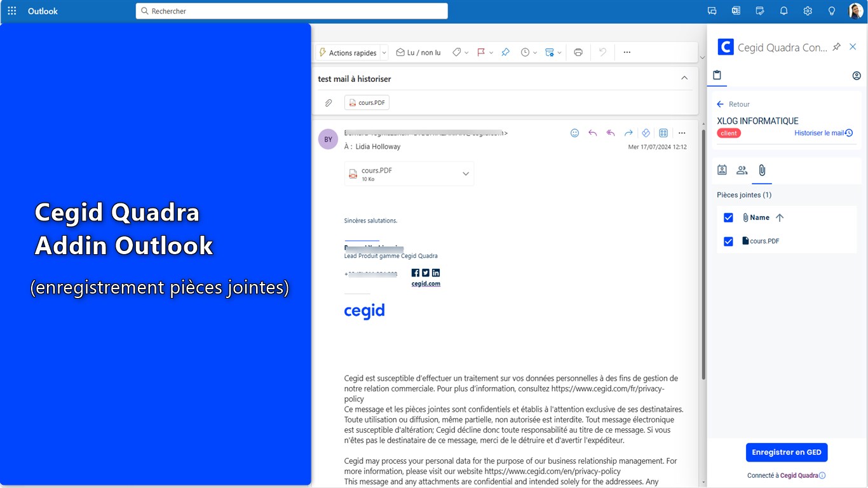Click the message scrollbar

pos(703,254)
